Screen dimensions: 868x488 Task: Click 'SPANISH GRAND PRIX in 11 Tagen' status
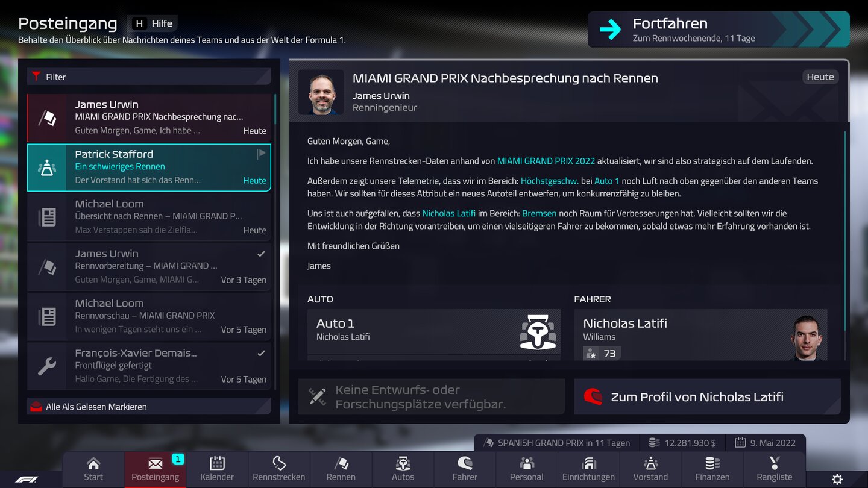(x=558, y=443)
